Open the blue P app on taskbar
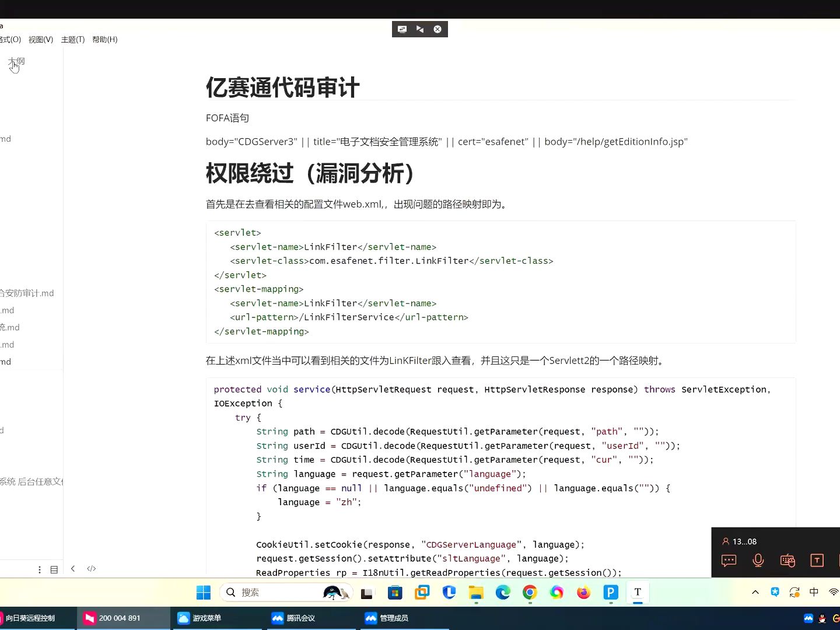840x630 pixels. (611, 593)
